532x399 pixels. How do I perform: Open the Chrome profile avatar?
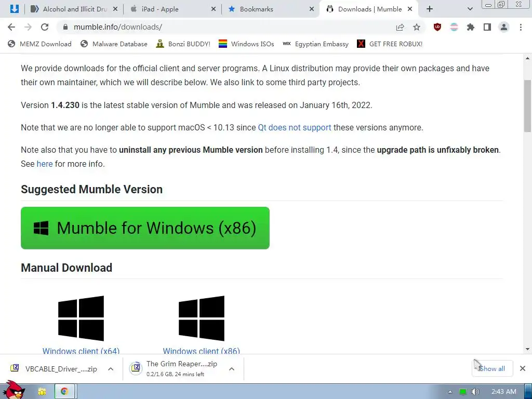click(x=504, y=27)
